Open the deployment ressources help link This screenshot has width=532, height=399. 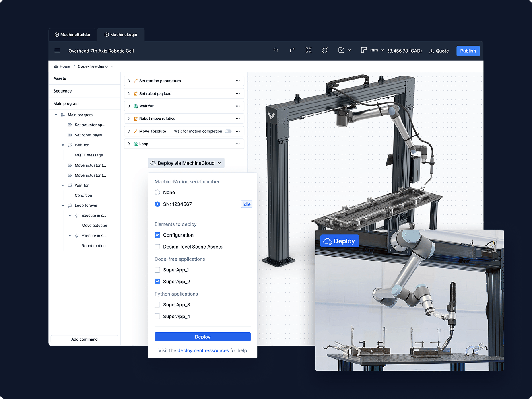click(x=203, y=351)
